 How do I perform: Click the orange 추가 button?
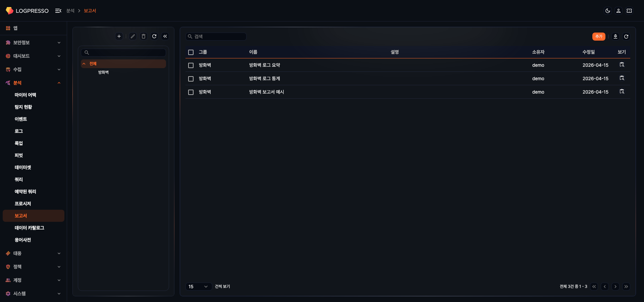(599, 36)
